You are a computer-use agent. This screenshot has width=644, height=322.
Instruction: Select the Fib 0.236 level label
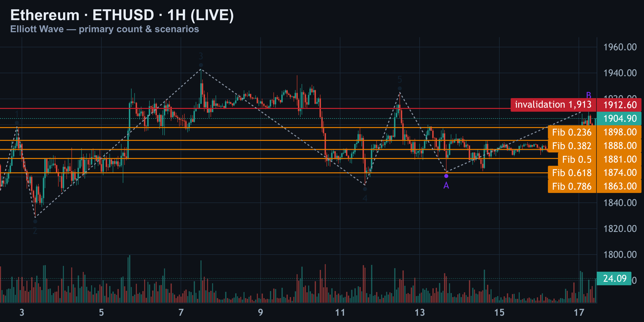tap(572, 132)
